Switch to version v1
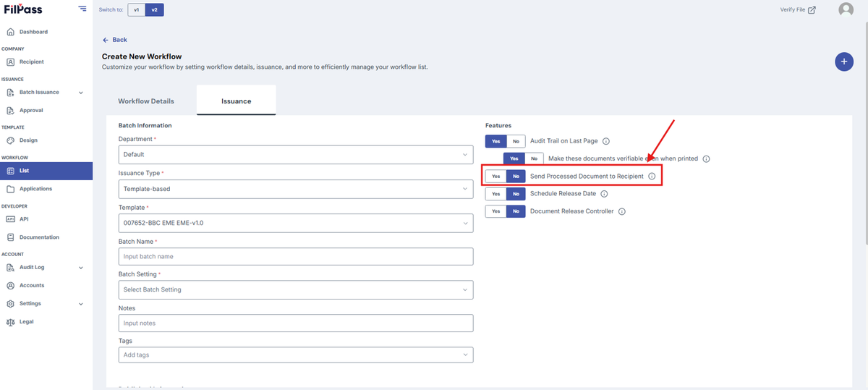 [x=137, y=9]
